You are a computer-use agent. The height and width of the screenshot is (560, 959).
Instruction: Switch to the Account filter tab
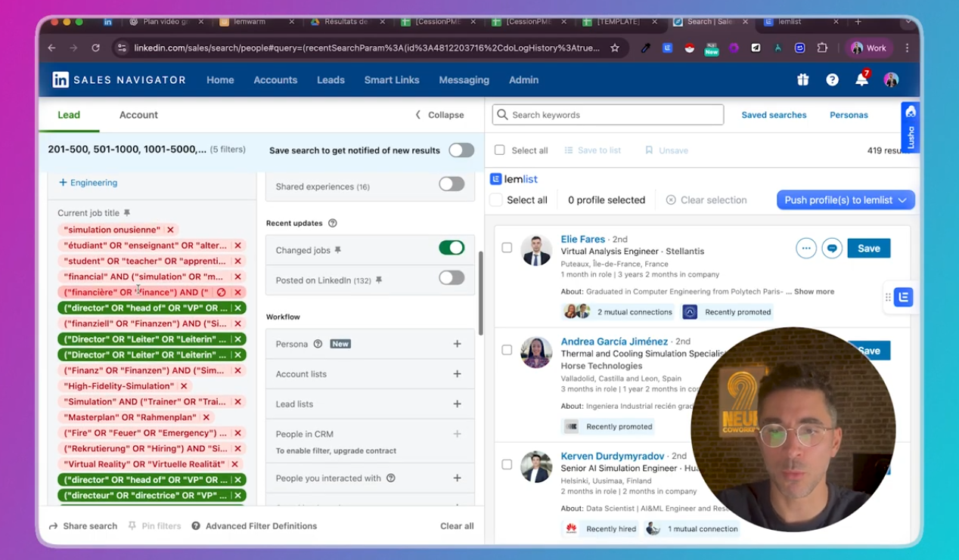tap(138, 115)
